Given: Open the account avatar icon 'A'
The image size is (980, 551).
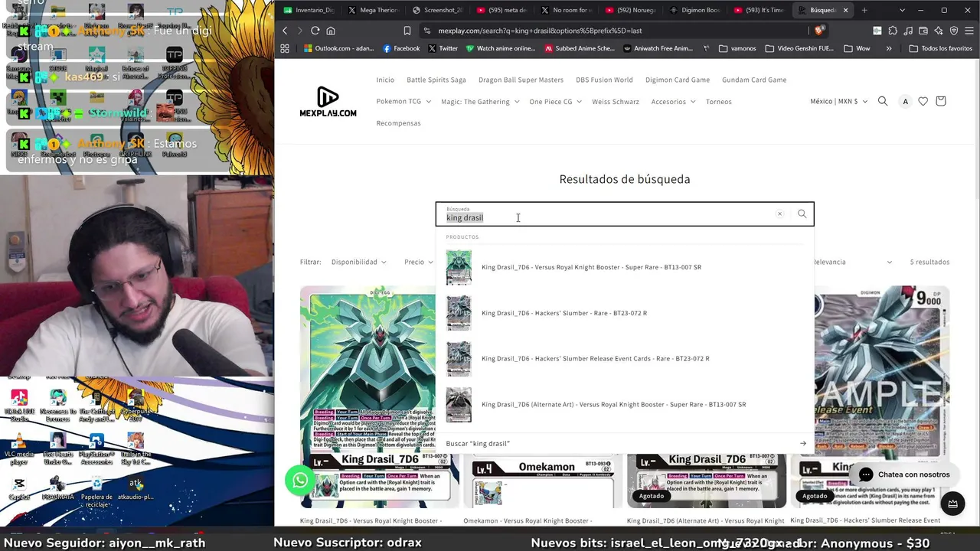Looking at the screenshot, I should pos(906,101).
